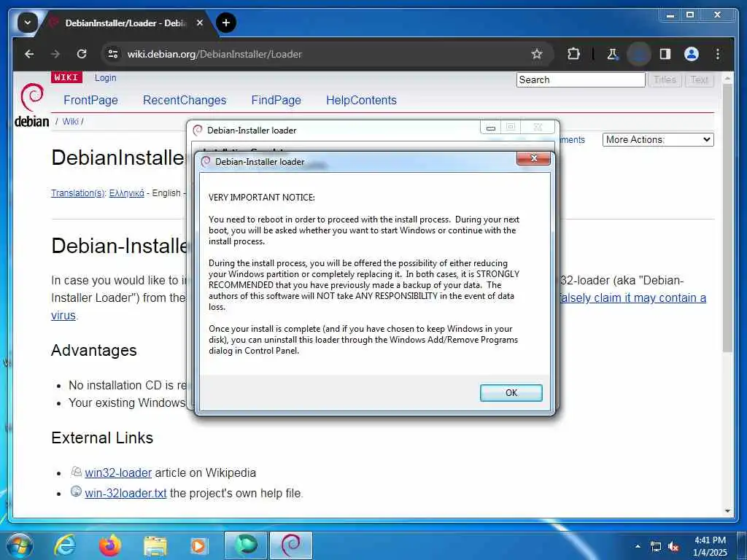Viewport: 747px width, 560px height.
Task: Click the globe icon beside win-32loader.txt
Action: tap(76, 491)
